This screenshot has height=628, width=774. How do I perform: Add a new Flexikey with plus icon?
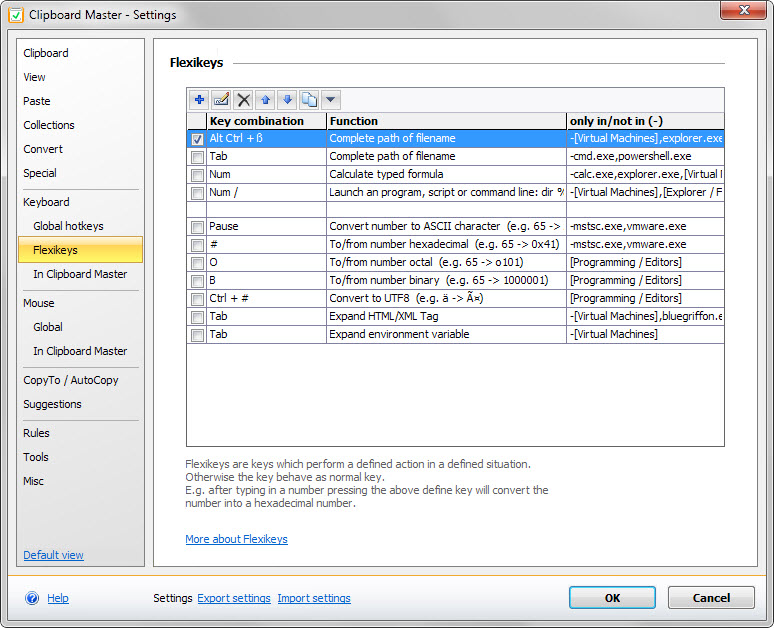pyautogui.click(x=199, y=100)
